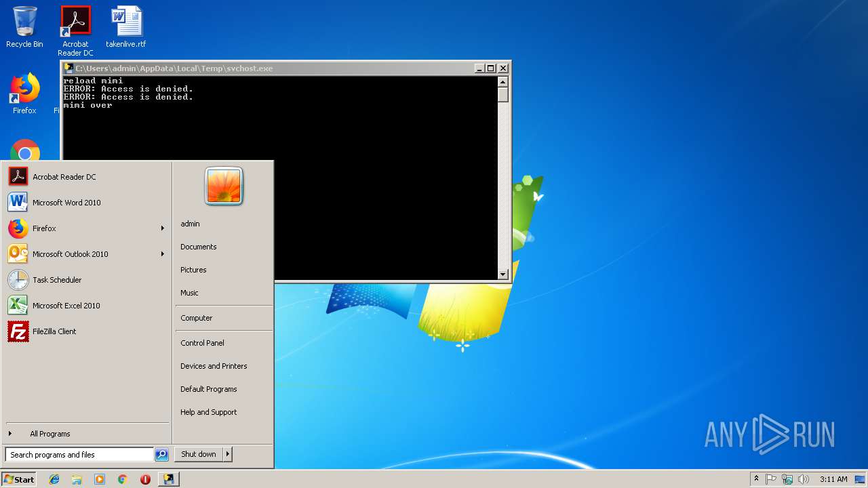This screenshot has height=488, width=868.
Task: Open Documents from the Start menu
Action: (199, 247)
